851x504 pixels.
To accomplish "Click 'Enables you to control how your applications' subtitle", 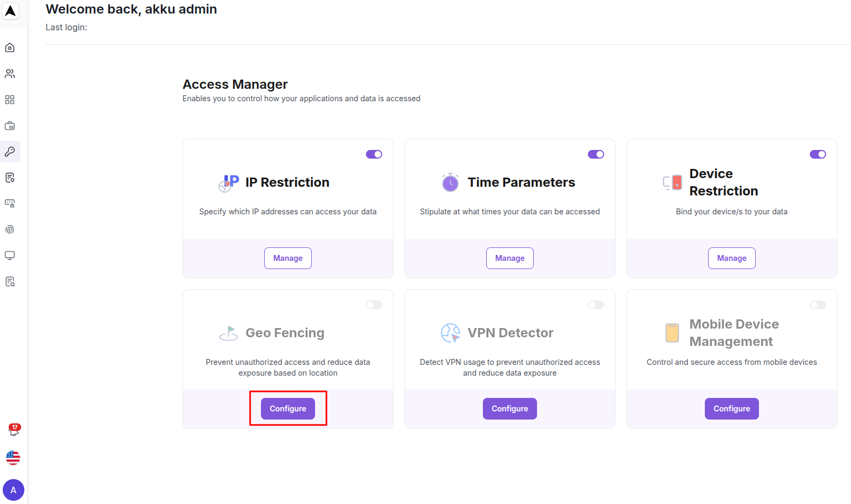I will pyautogui.click(x=302, y=99).
